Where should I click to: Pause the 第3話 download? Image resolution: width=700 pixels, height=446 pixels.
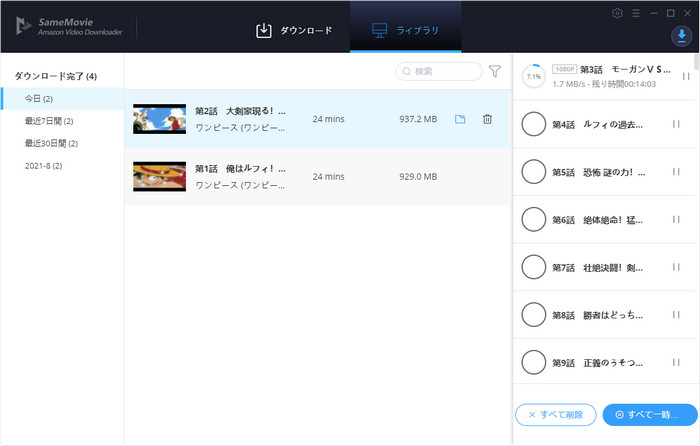(x=686, y=76)
